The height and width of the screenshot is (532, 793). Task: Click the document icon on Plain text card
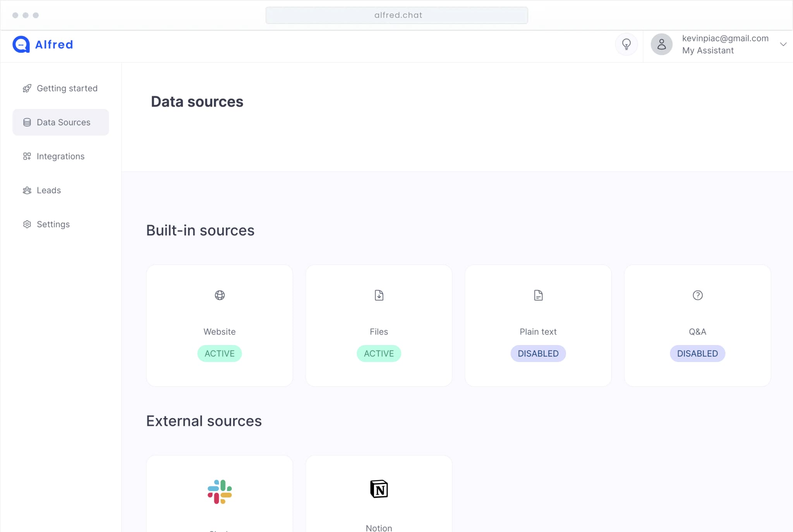(538, 295)
